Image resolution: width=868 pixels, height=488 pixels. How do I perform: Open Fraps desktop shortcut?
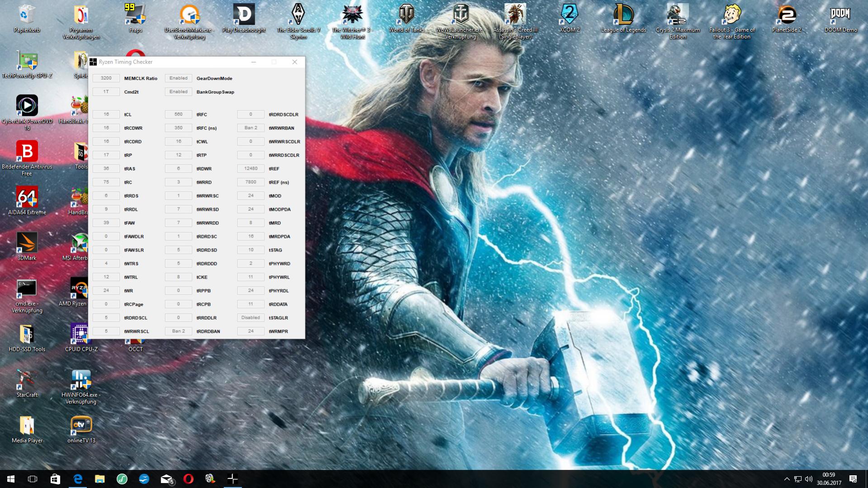pyautogui.click(x=135, y=19)
